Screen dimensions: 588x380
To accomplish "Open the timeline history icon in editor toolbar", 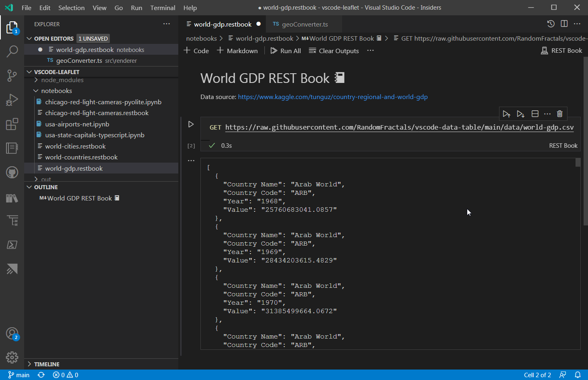I will point(551,24).
